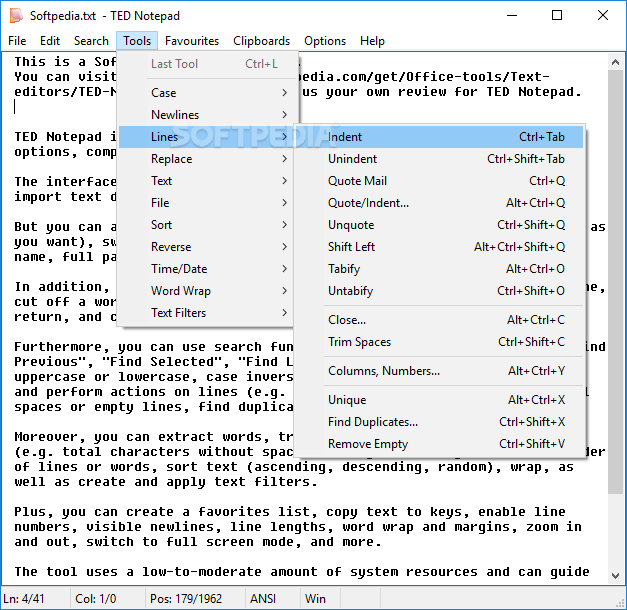627x610 pixels.
Task: Close the open Tools menu
Action: point(137,41)
